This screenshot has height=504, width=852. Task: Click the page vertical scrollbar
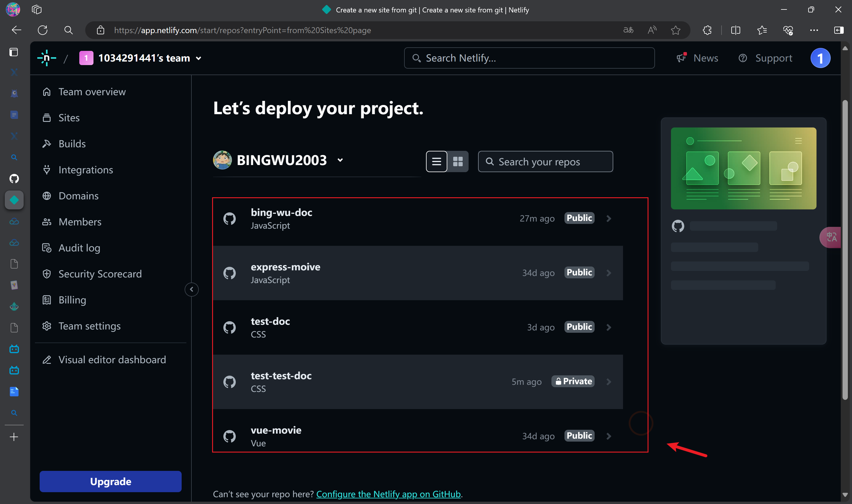(x=845, y=250)
